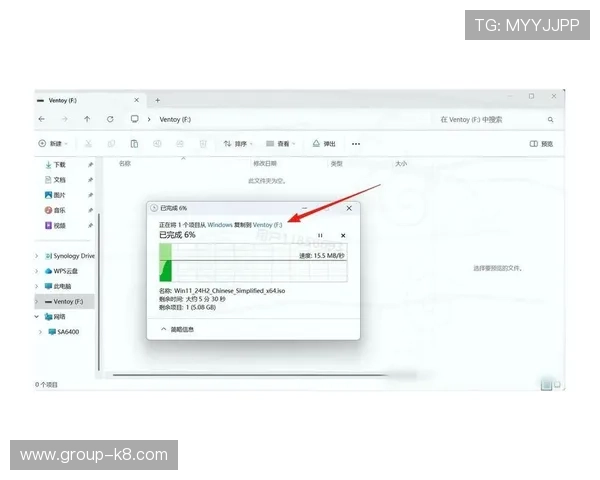The height and width of the screenshot is (480, 600).
Task: Click pin icon next to 图片
Action: 90,195
